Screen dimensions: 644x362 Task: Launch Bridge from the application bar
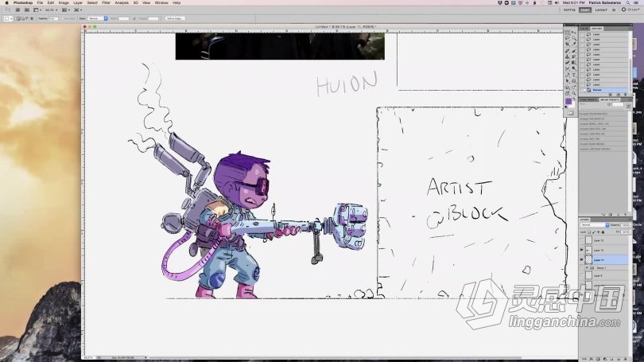click(x=17, y=10)
